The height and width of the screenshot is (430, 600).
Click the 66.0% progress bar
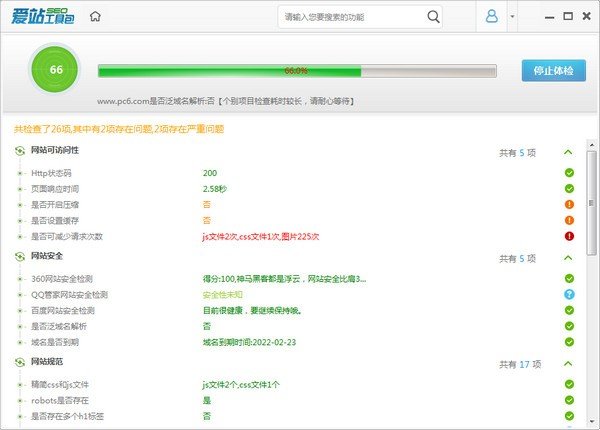(x=297, y=71)
